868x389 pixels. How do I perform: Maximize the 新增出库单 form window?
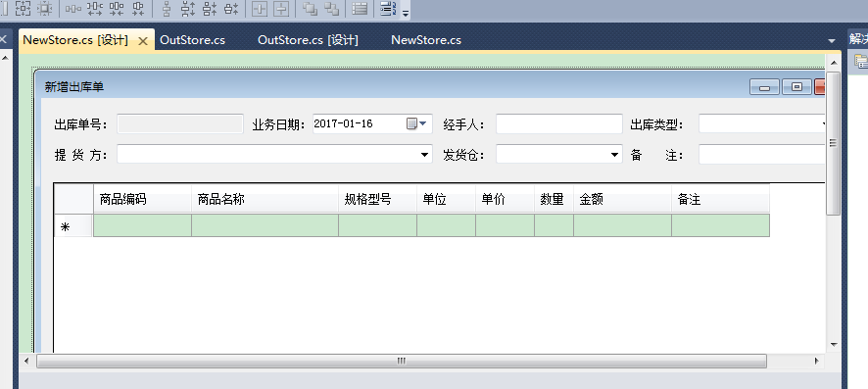(x=796, y=87)
